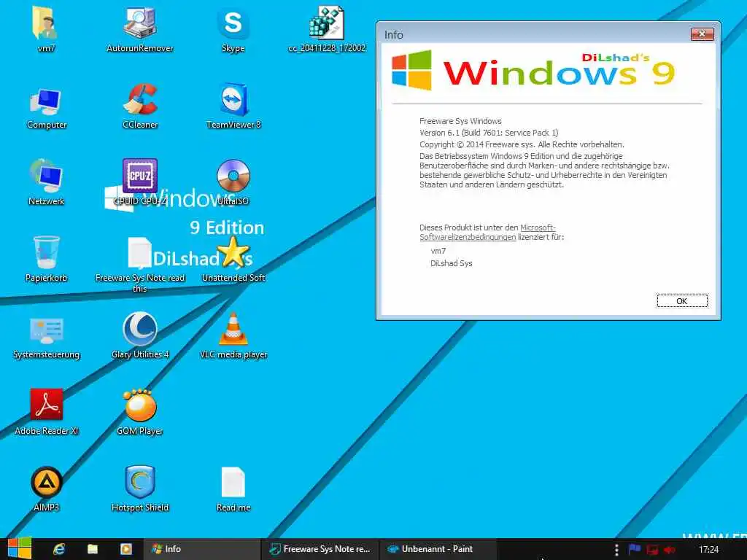Click the DiLshad Sys licensee text

pyautogui.click(x=451, y=263)
